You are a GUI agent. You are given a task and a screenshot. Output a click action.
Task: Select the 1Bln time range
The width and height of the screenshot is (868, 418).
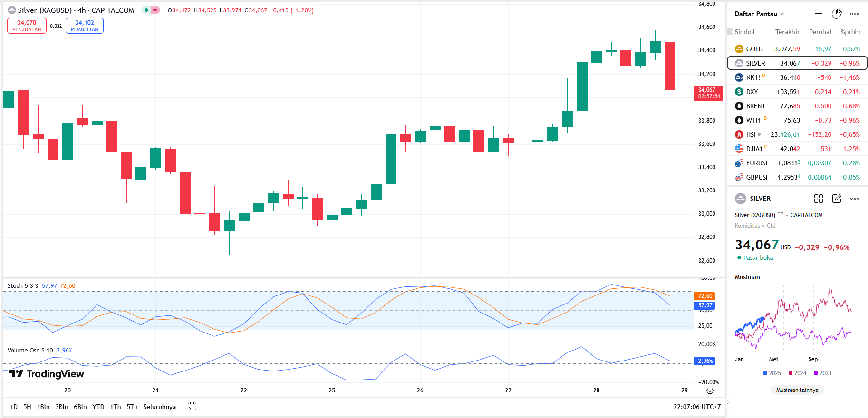43,407
